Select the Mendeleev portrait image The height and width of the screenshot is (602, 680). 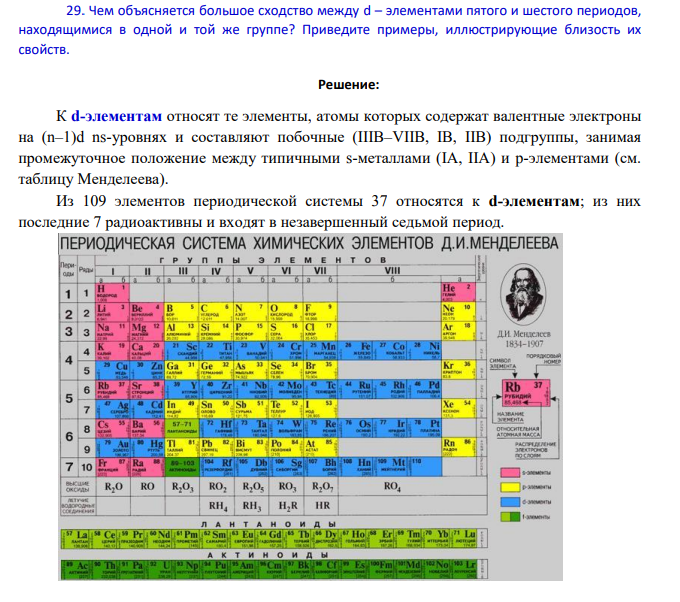tap(523, 294)
